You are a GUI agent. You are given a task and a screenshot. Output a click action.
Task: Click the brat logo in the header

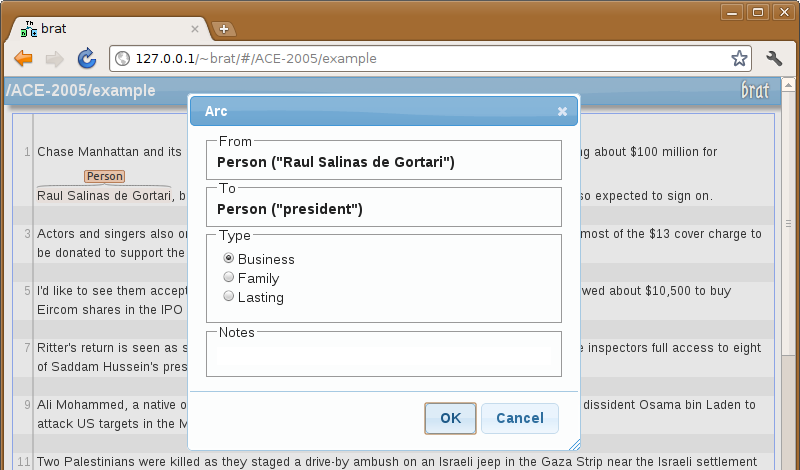[x=755, y=90]
